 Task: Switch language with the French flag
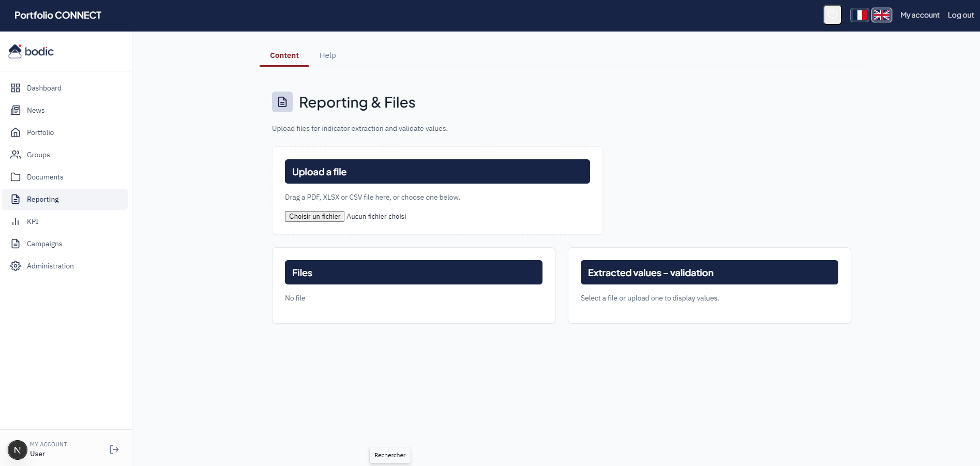(860, 15)
